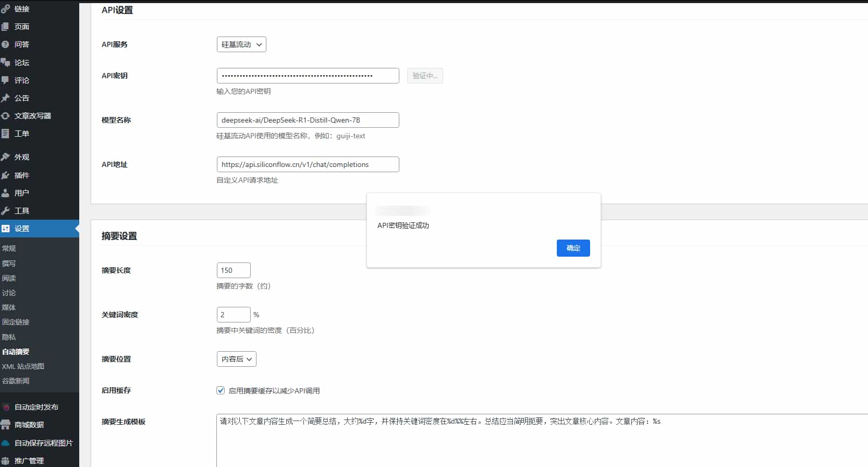
Task: Click the 链接 link icon in sidebar
Action: tap(6, 9)
